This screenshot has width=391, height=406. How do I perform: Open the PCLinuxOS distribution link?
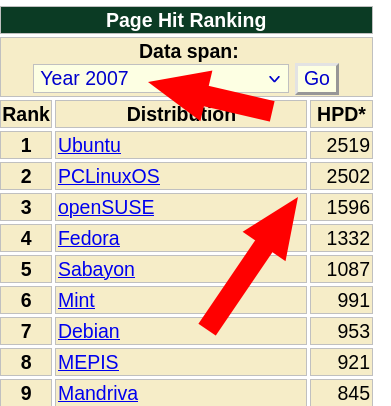click(x=109, y=176)
